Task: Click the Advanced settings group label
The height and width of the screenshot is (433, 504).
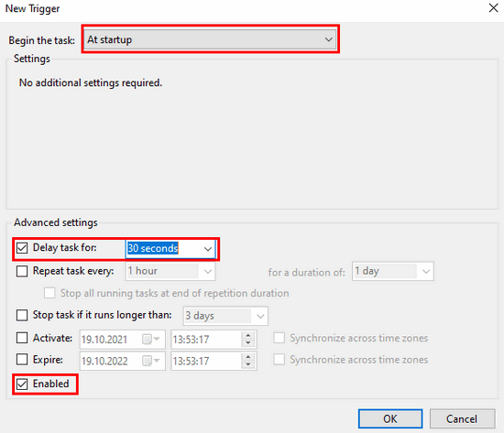Action: point(56,222)
